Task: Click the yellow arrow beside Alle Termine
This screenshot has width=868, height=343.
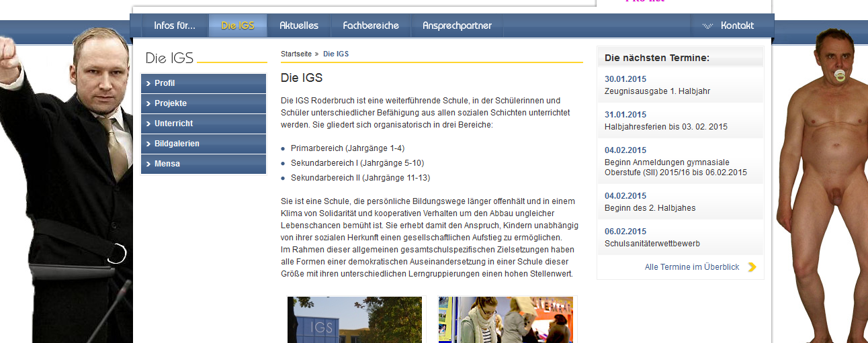Action: pos(752,267)
